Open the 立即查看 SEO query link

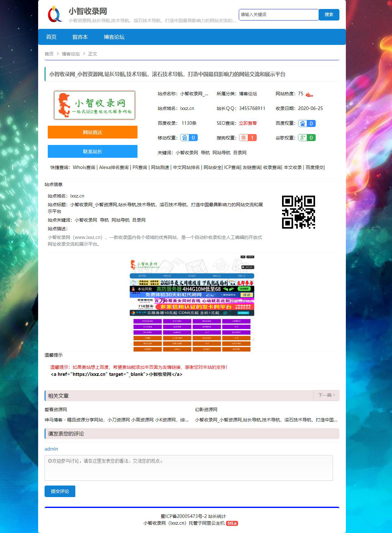248,123
